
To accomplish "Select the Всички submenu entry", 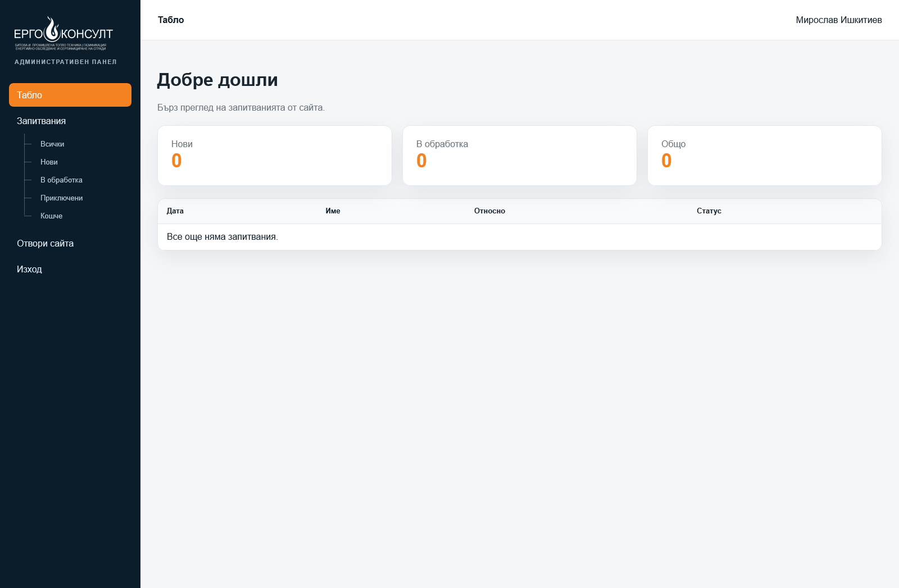I will click(52, 144).
